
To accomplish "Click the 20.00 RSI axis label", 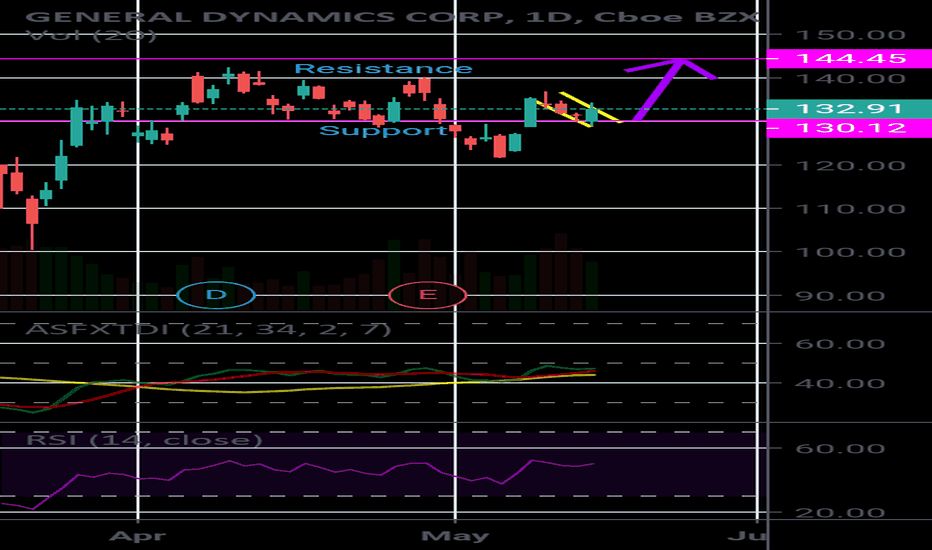I will (839, 513).
